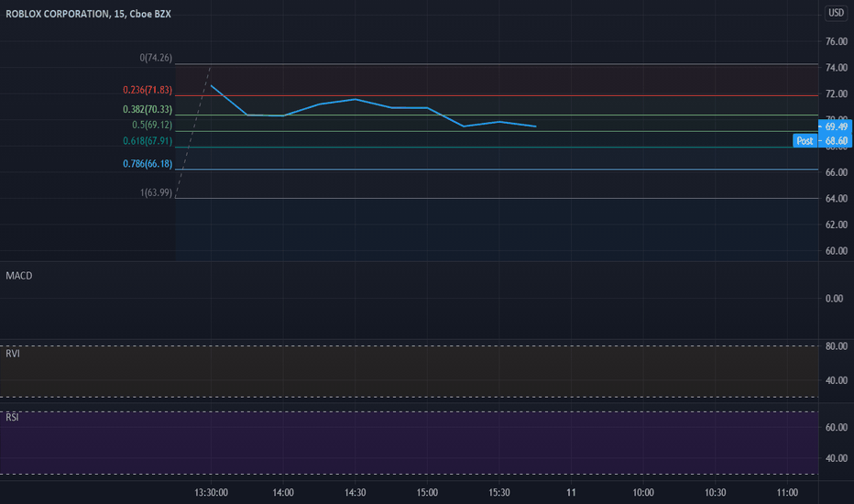The width and height of the screenshot is (854, 504).
Task: Click the 72.00 price axis value
Action: tap(836, 93)
